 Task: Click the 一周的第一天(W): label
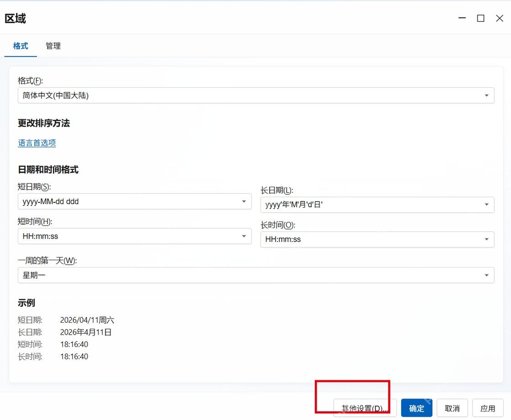pyautogui.click(x=47, y=261)
